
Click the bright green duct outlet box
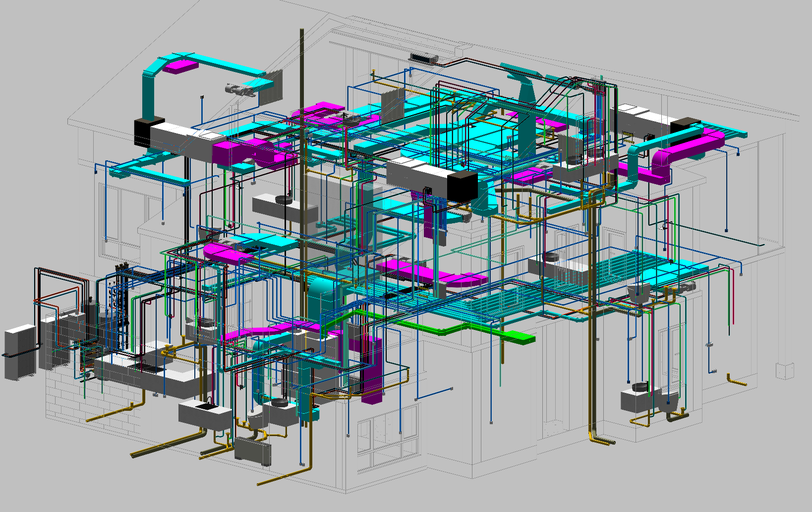tap(519, 338)
